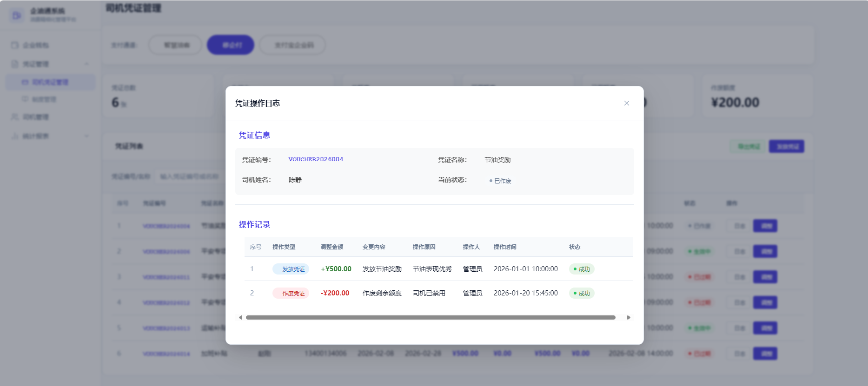
Task: Click the 当前状态: label
Action: [452, 180]
